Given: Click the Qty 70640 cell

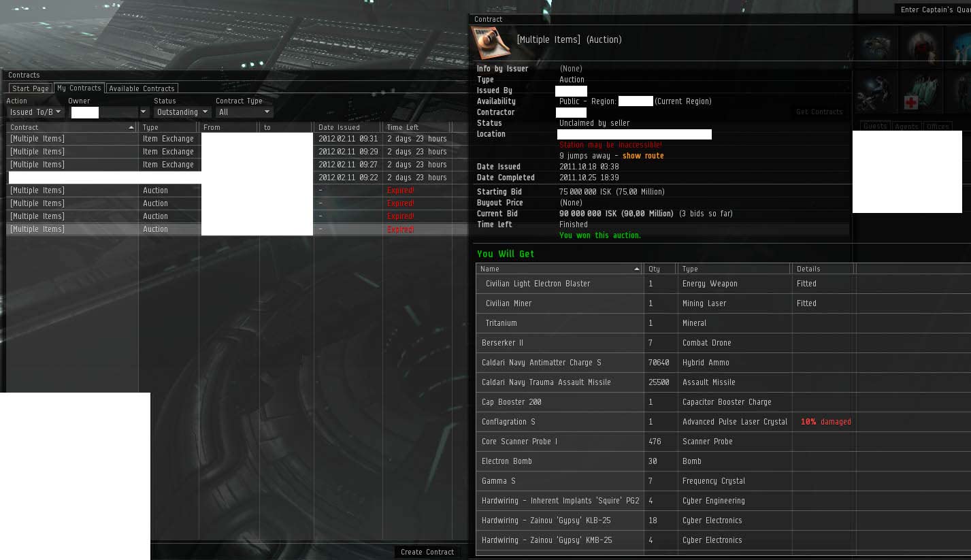Looking at the screenshot, I should [659, 363].
